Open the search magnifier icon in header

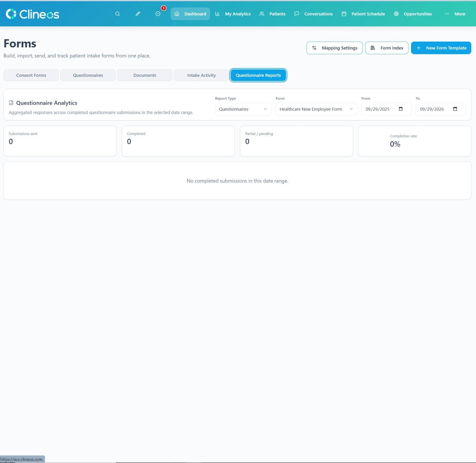click(x=118, y=14)
